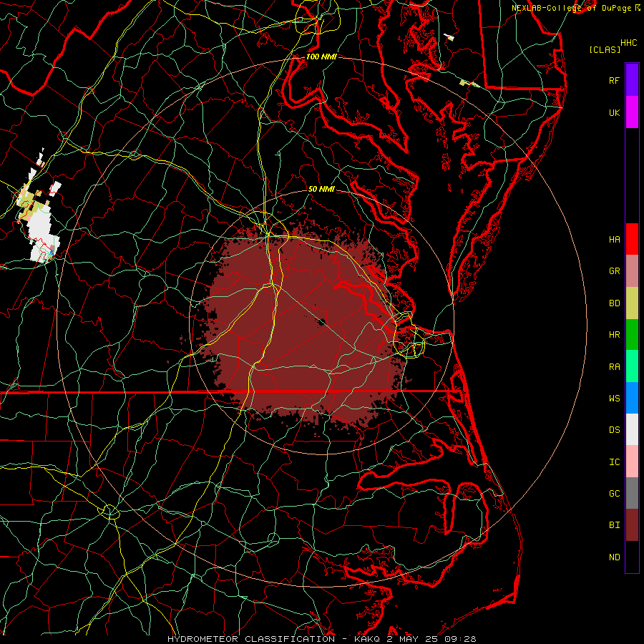Click the HHC product label

click(x=628, y=43)
